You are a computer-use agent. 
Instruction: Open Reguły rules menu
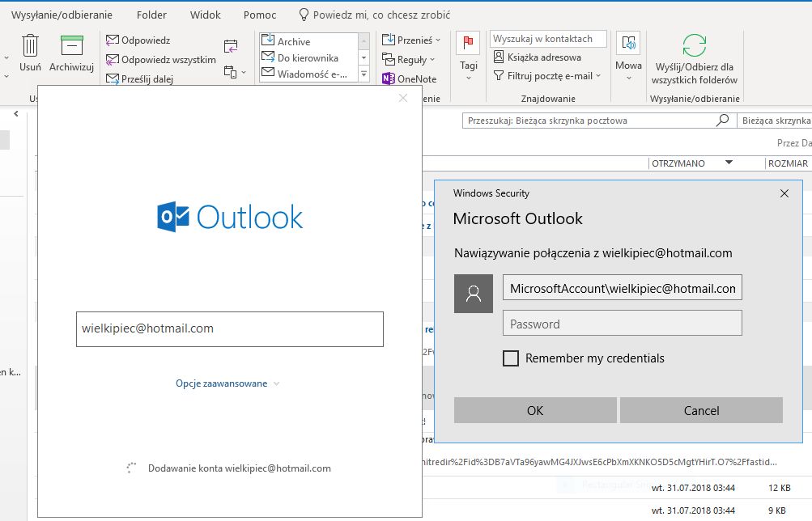(409, 60)
